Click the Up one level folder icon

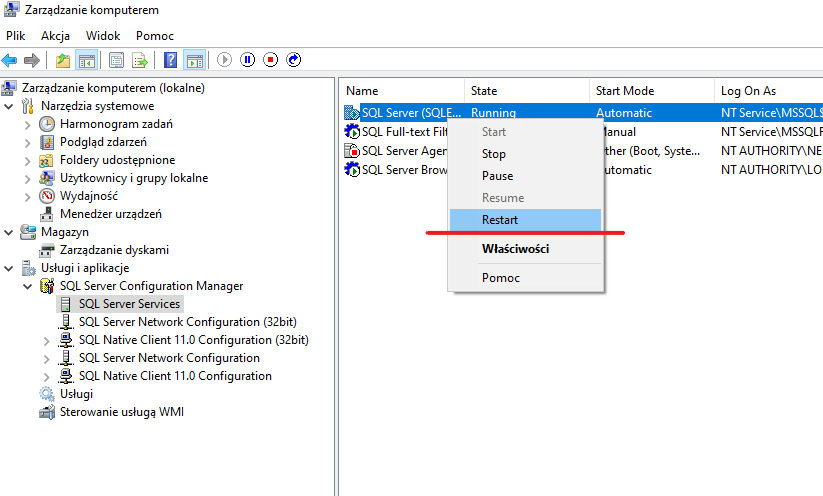pos(63,60)
